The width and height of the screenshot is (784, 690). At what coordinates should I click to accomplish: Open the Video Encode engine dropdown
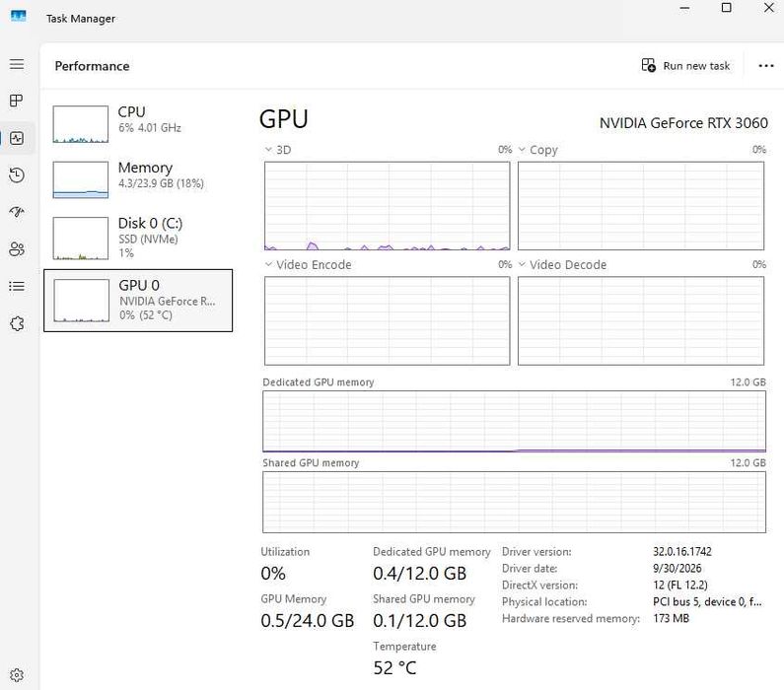pos(268,264)
